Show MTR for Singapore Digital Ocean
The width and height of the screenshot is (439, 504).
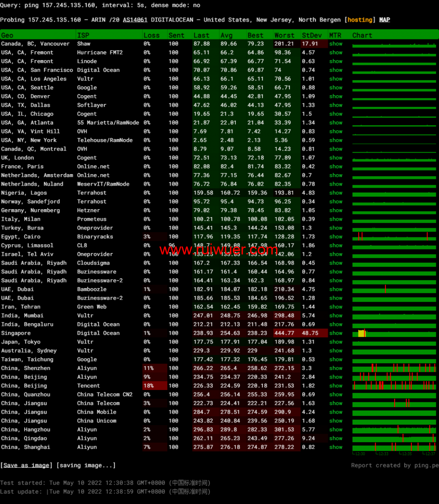tap(336, 333)
